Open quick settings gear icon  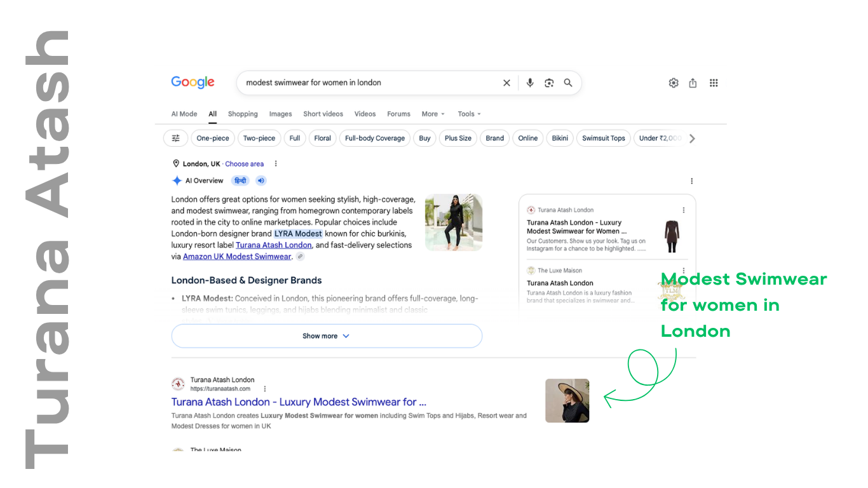[x=674, y=83]
